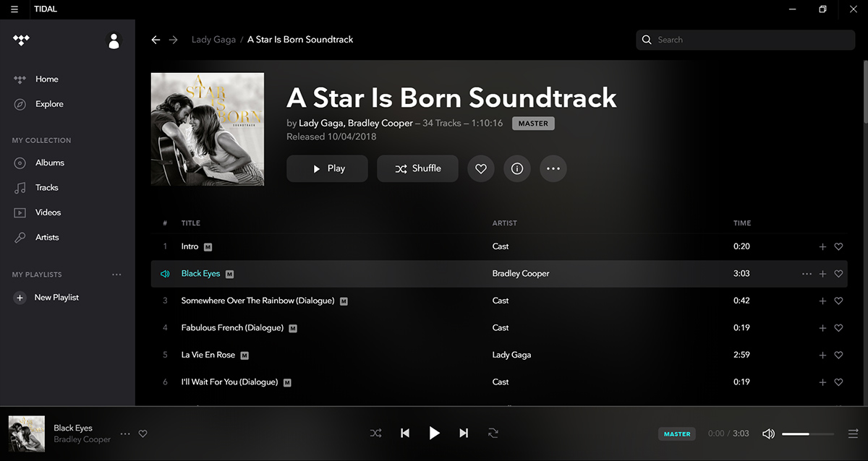Open Lady Gaga artist in La Vie En Rose row
The image size is (868, 461).
click(x=511, y=355)
